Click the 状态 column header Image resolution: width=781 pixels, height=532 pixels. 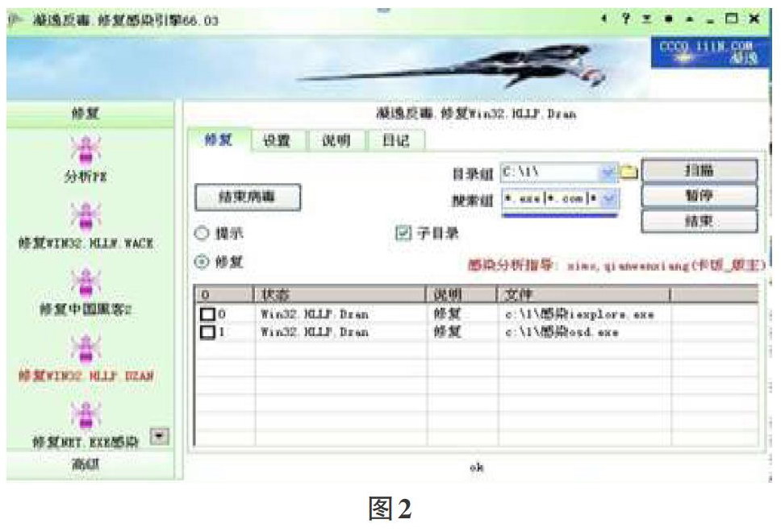tap(340, 295)
